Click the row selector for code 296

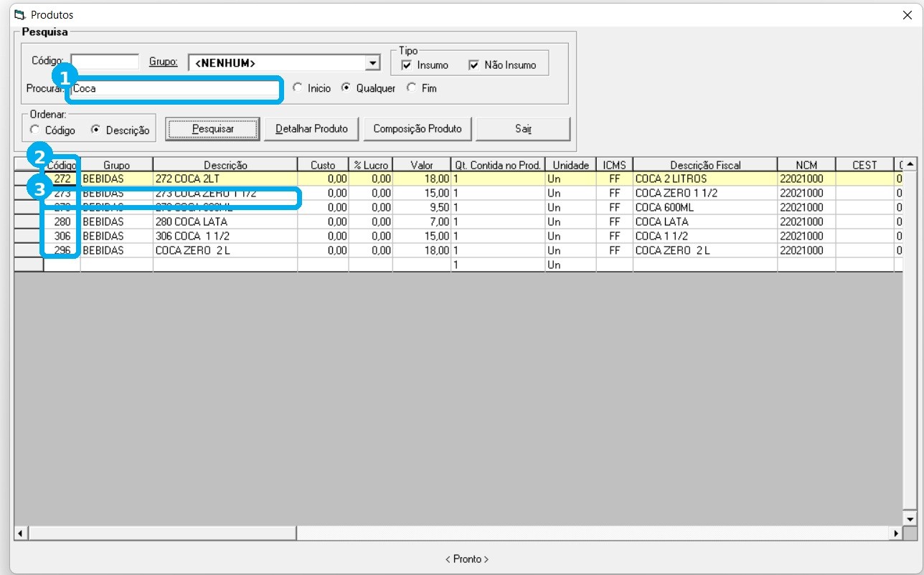click(29, 250)
